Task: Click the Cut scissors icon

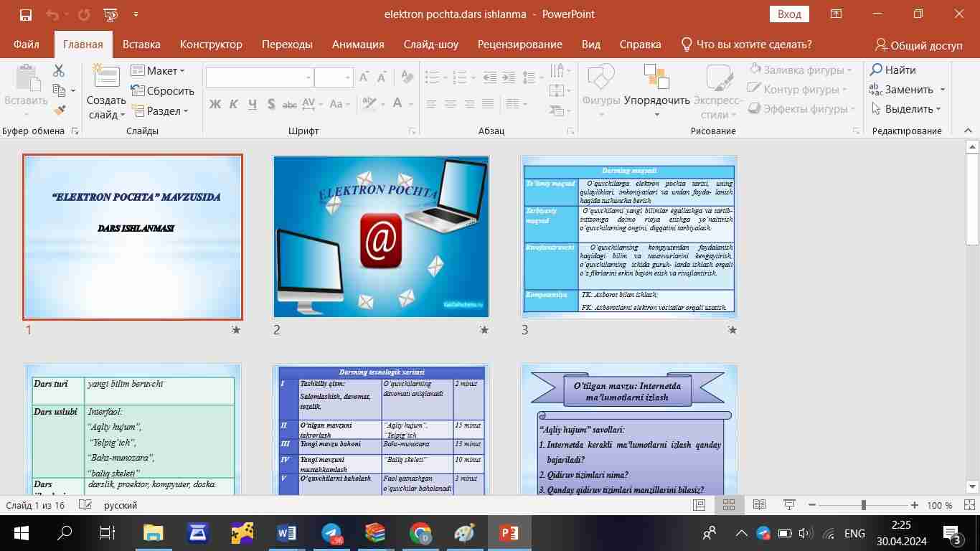Action: 59,70
